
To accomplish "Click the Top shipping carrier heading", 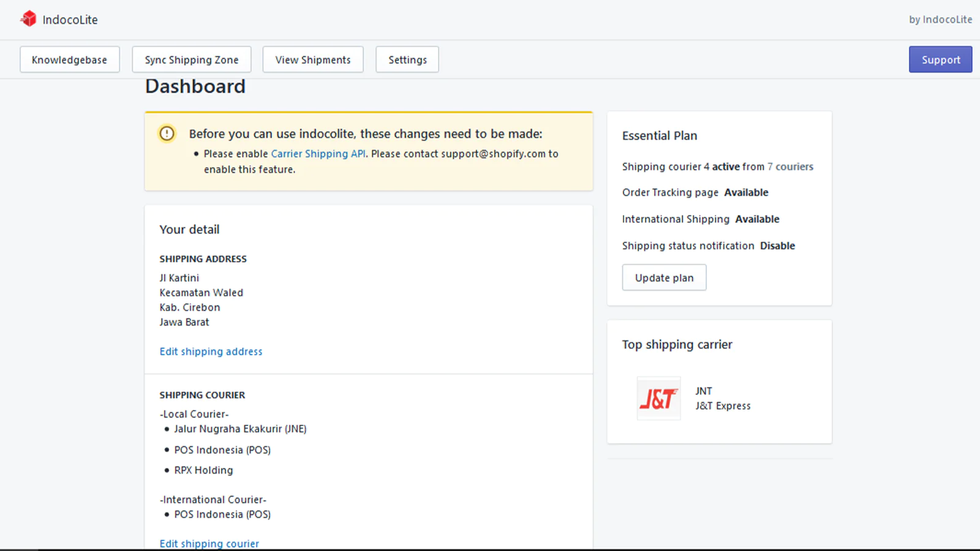I will [x=677, y=345].
